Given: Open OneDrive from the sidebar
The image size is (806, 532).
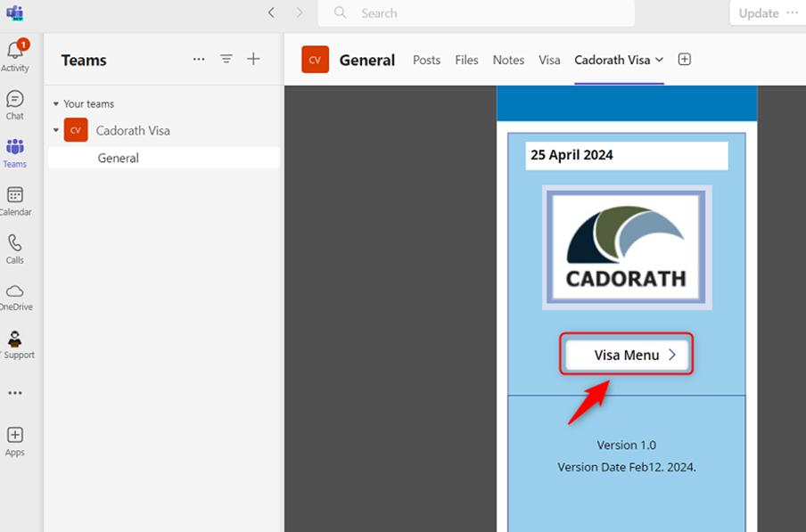Looking at the screenshot, I should [15, 298].
